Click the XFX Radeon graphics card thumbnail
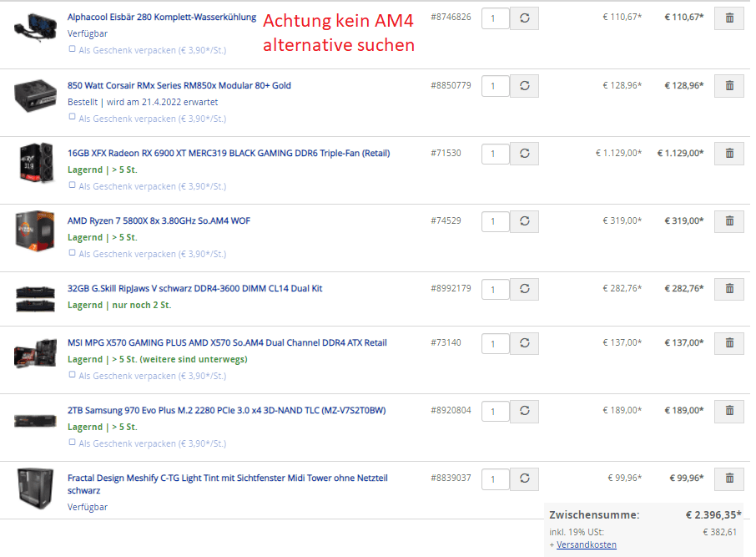Image resolution: width=756 pixels, height=557 pixels. [35, 162]
